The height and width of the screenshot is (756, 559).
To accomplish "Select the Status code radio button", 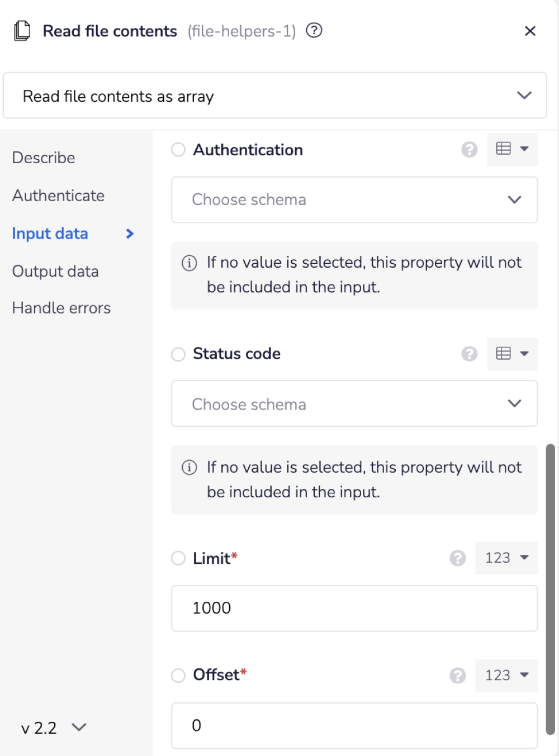I will coord(178,354).
